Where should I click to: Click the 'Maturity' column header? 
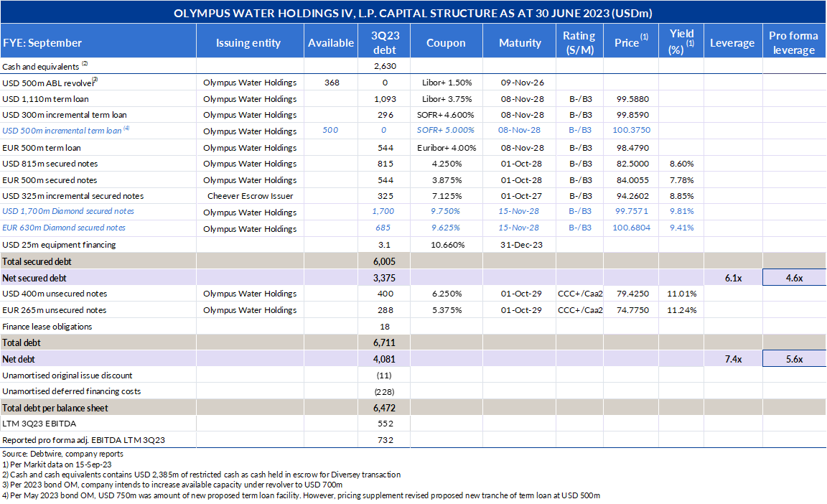click(x=520, y=42)
